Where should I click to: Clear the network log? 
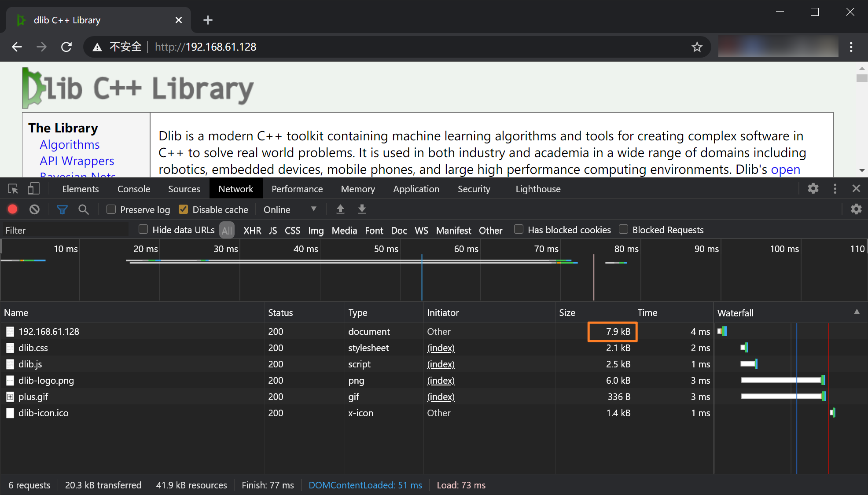[34, 209]
